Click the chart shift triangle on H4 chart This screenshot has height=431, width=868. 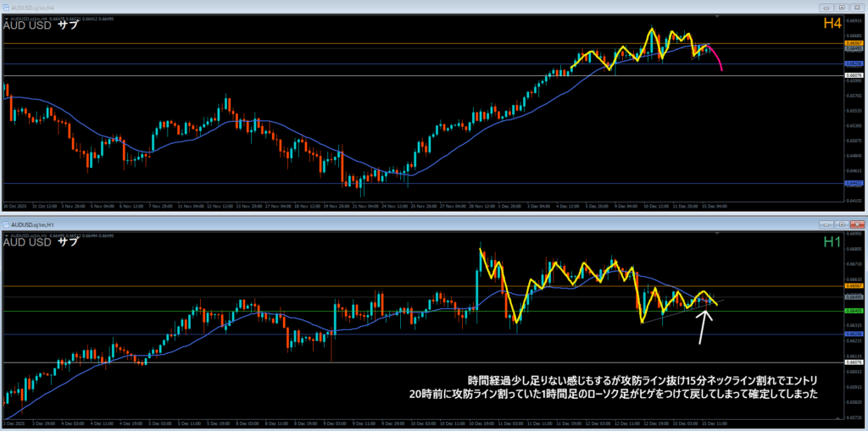(719, 17)
